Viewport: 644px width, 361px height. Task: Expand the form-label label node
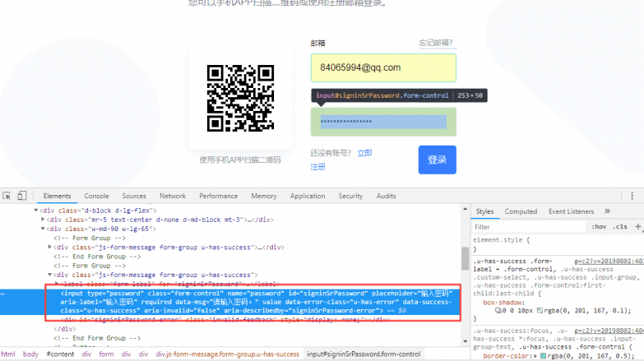click(57, 284)
